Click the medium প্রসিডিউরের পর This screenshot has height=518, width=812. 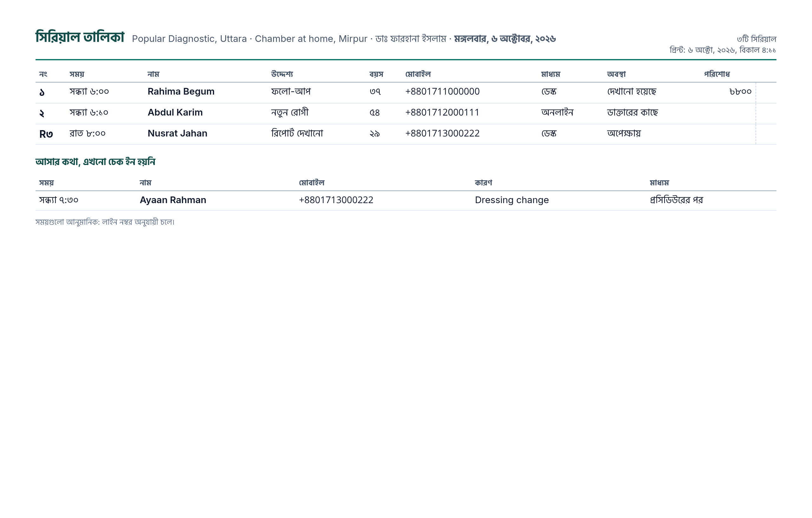(x=676, y=200)
